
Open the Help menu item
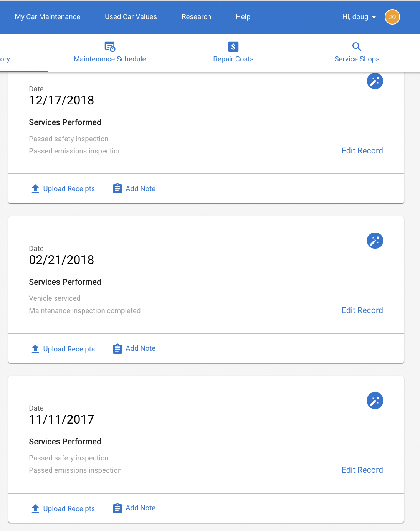tap(243, 17)
